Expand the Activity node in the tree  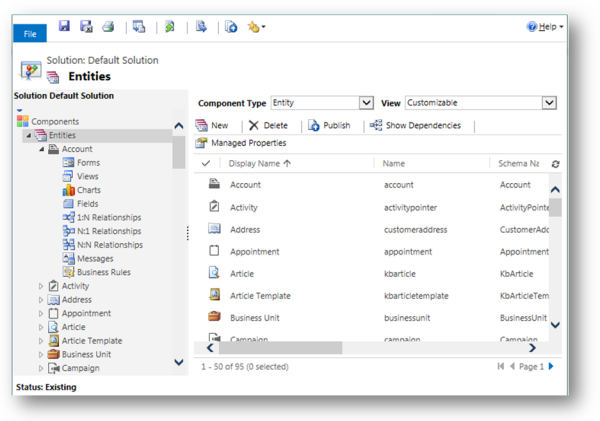coord(41,286)
